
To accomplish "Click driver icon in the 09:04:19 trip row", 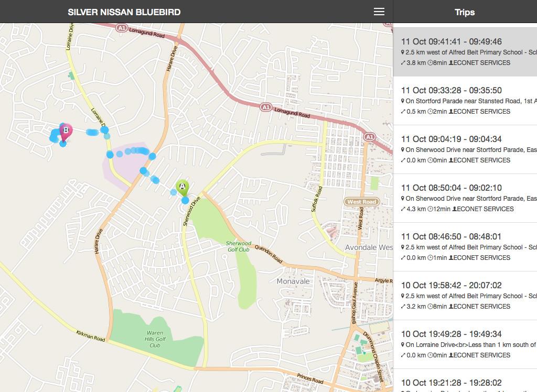I will click(451, 160).
